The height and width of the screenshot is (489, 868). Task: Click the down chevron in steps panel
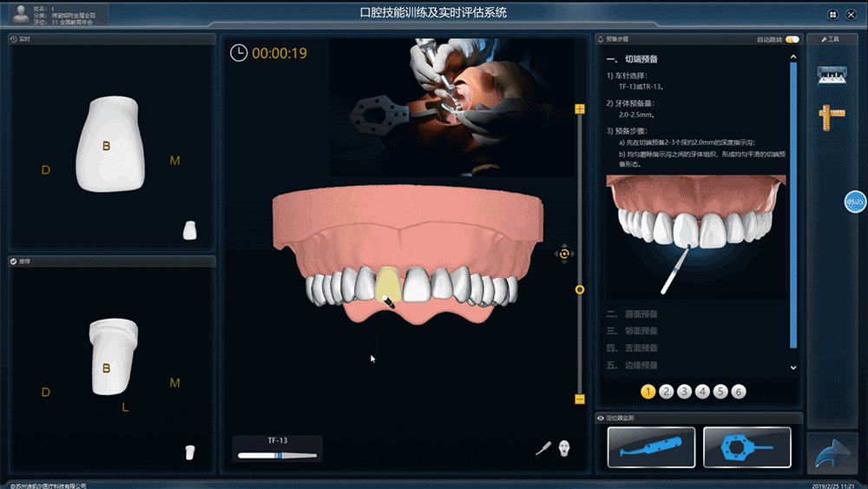pos(792,367)
